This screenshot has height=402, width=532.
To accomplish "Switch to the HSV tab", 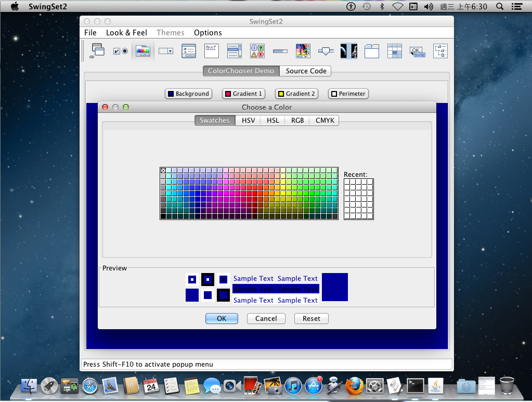I will (x=248, y=120).
